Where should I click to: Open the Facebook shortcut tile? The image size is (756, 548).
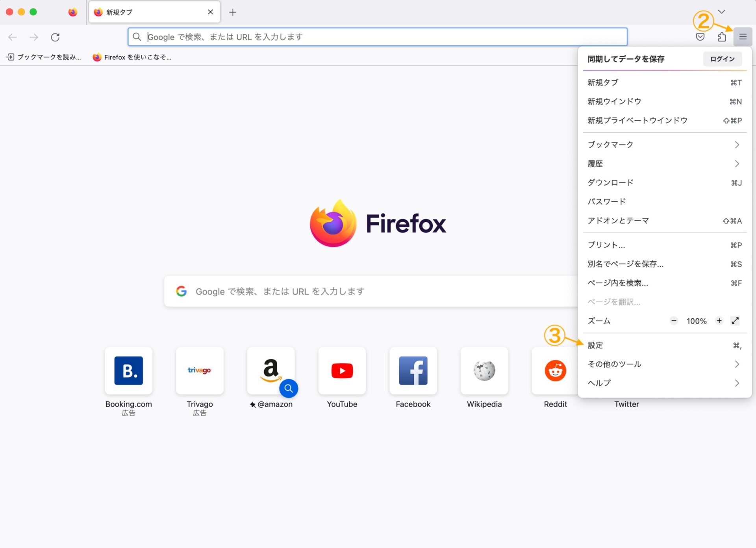tap(413, 370)
